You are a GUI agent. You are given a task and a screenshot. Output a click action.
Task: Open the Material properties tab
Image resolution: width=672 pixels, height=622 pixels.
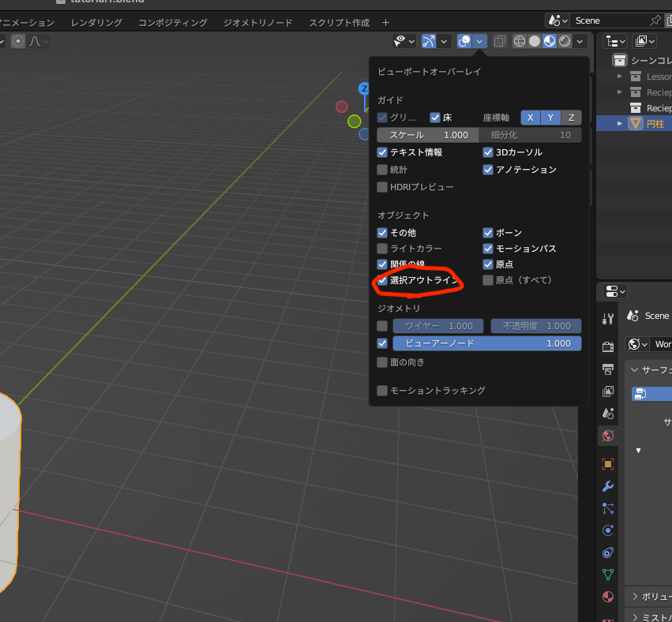(608, 597)
